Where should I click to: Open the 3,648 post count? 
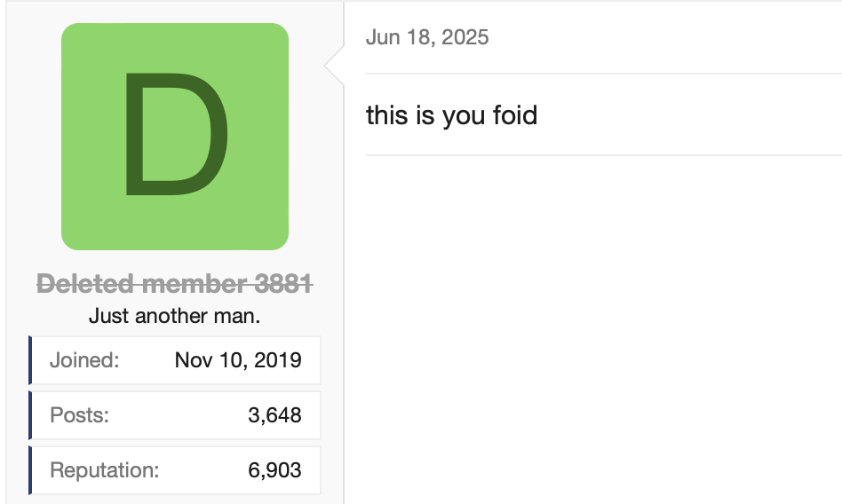(274, 415)
